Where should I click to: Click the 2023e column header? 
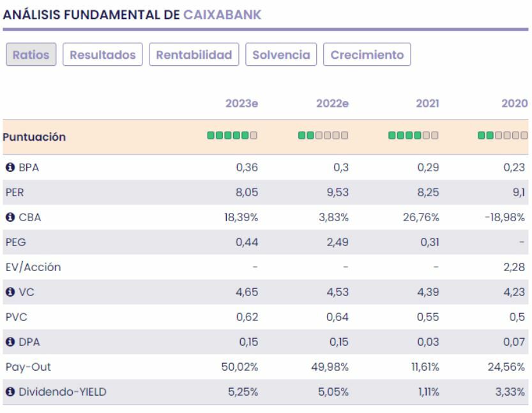tap(241, 104)
